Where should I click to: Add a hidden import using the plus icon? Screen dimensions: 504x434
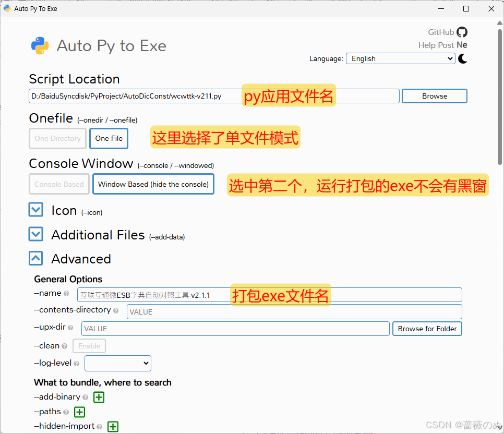click(113, 426)
